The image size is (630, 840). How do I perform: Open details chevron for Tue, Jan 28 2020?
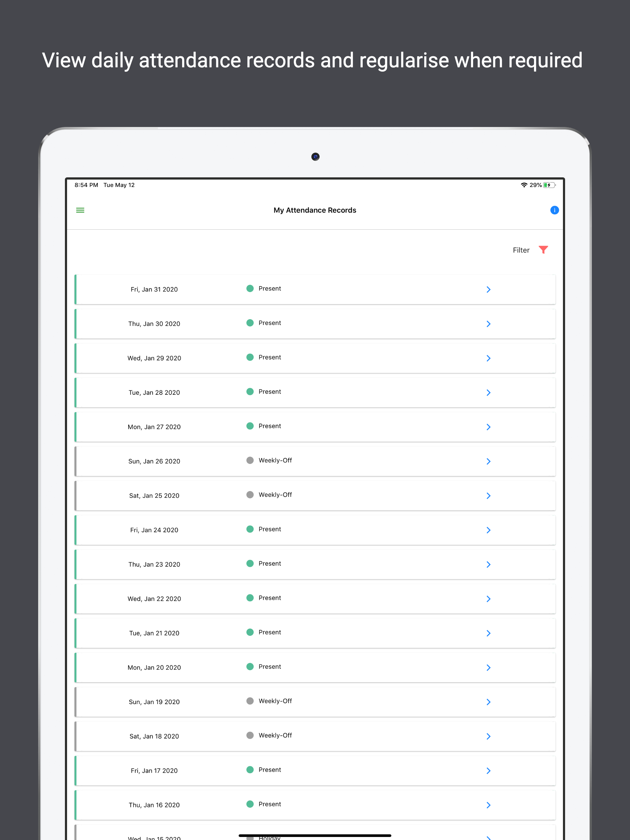click(488, 393)
